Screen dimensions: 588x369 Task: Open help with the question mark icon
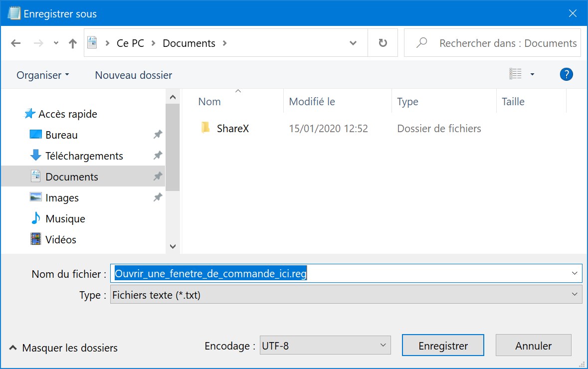tap(566, 74)
